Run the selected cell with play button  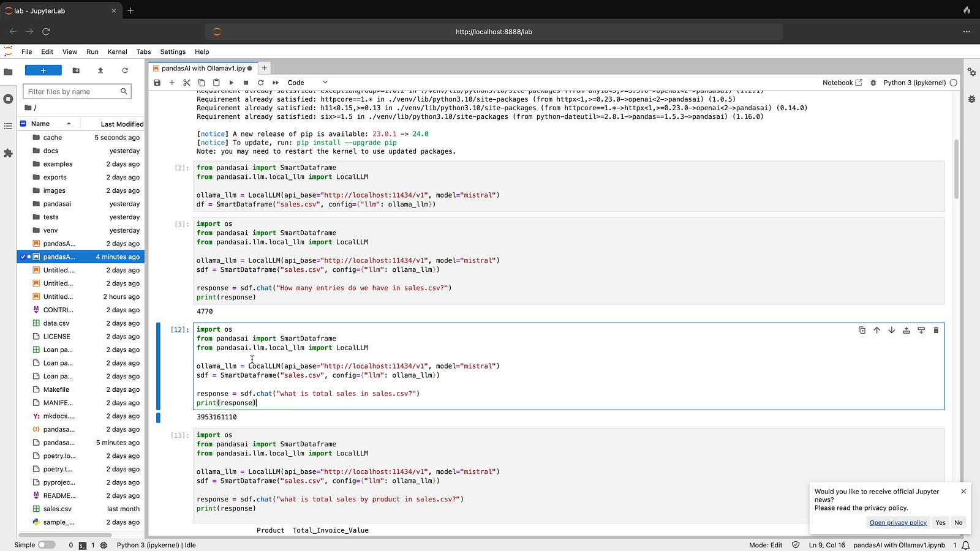232,83
